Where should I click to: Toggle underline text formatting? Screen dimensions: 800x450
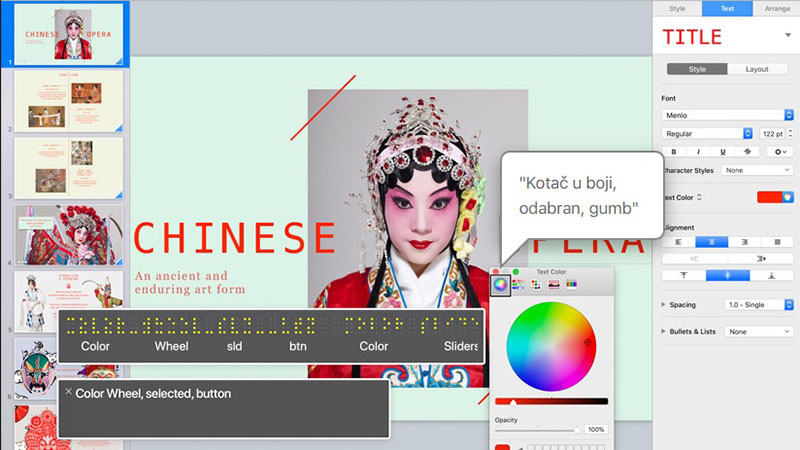tap(722, 152)
